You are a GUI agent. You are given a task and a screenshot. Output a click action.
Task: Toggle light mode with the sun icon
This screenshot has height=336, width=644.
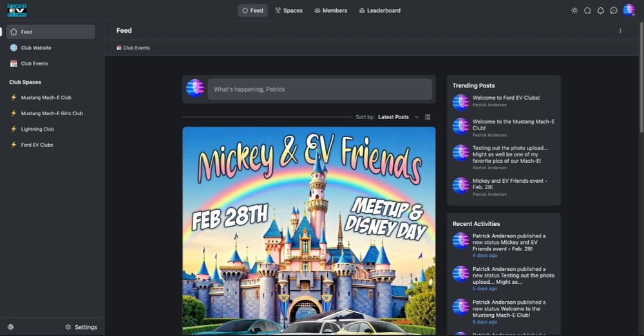point(574,11)
